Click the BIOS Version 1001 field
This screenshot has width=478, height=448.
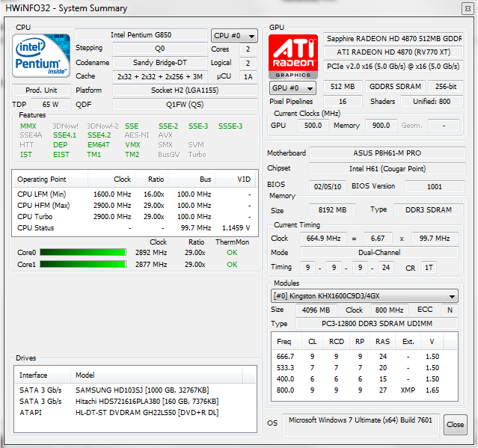[435, 186]
